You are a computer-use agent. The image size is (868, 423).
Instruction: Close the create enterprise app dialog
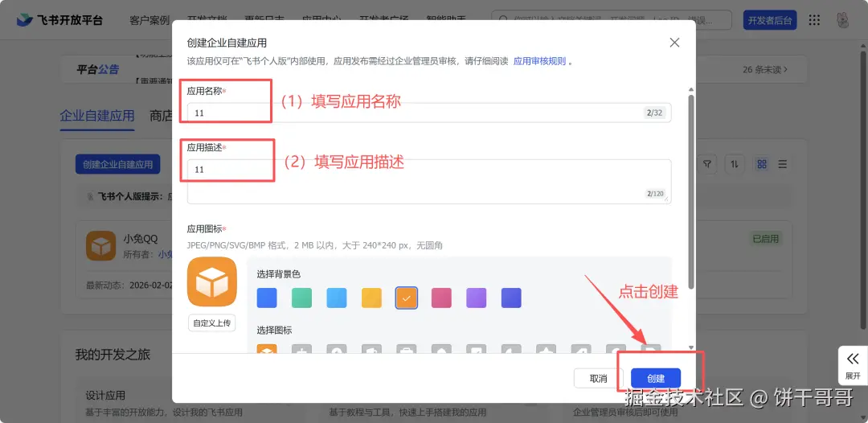(674, 43)
